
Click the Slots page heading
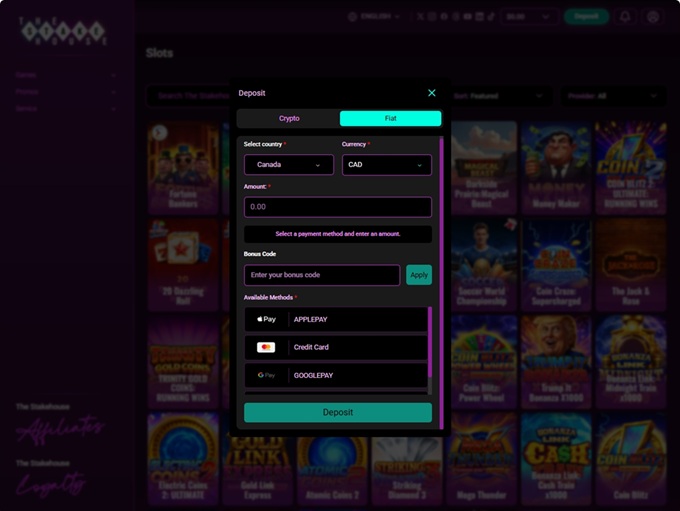[160, 53]
